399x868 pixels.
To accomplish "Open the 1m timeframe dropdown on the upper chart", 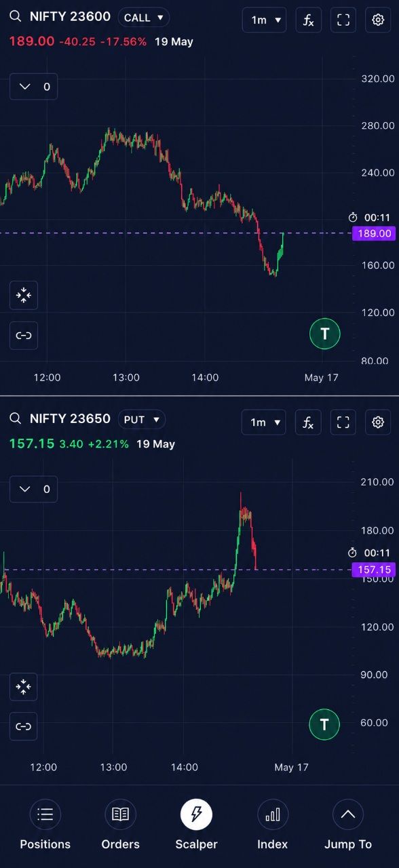I will (264, 20).
